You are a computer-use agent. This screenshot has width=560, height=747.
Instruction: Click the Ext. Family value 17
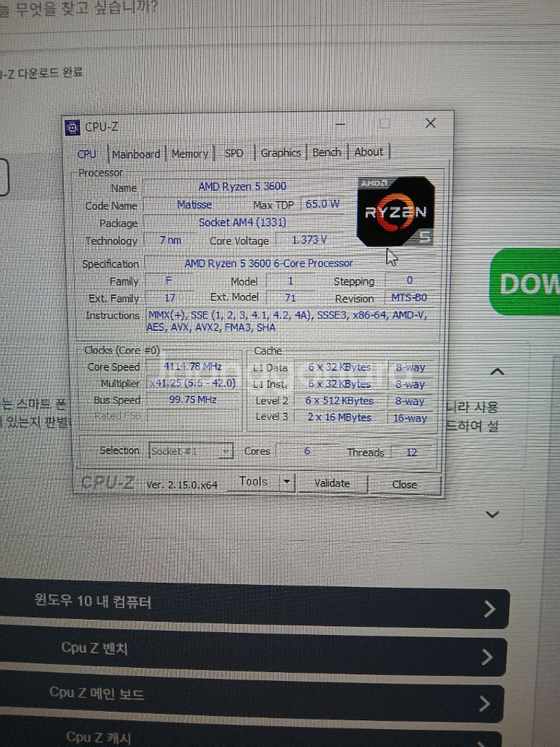(x=170, y=299)
